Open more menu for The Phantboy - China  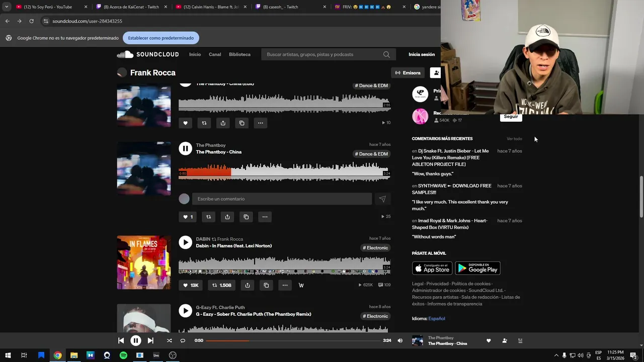click(x=265, y=217)
